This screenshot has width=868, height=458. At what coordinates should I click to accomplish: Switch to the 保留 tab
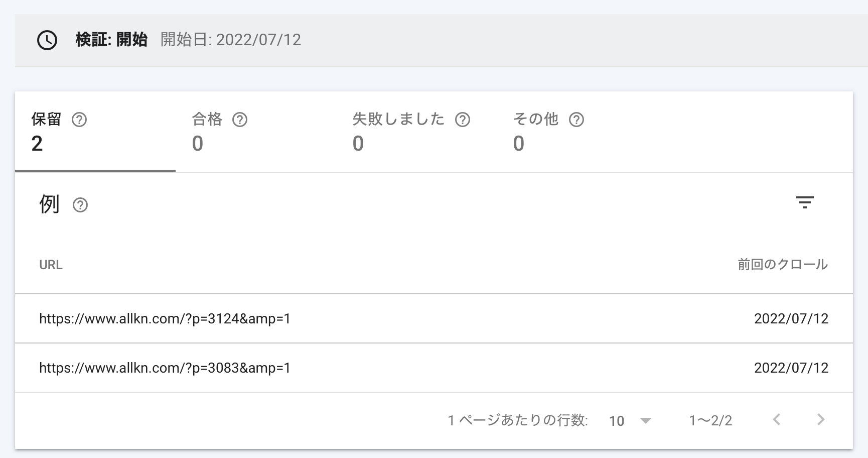click(x=95, y=132)
